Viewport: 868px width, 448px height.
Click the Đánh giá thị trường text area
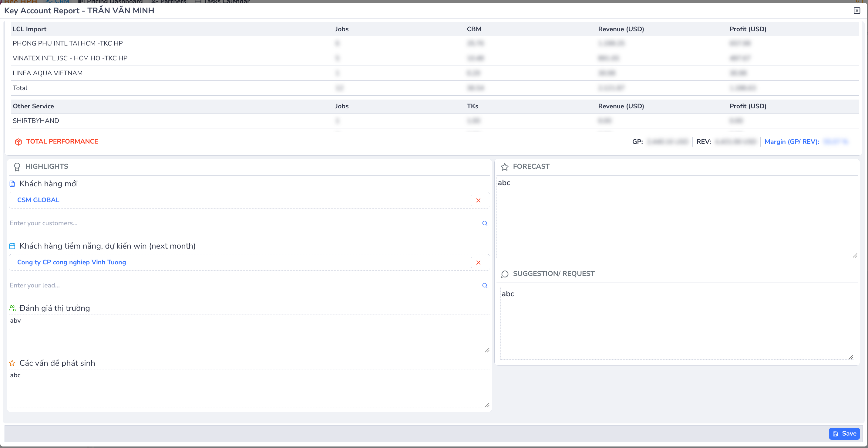[x=249, y=334]
